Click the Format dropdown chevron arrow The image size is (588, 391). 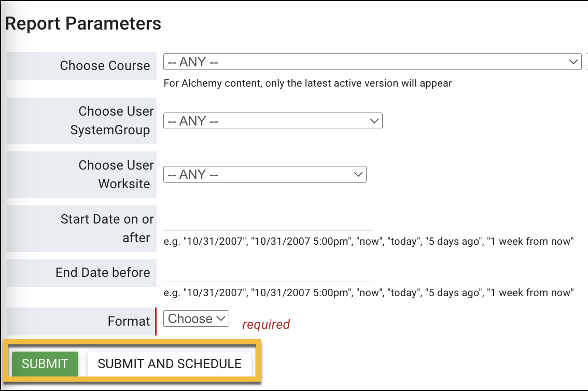[221, 318]
